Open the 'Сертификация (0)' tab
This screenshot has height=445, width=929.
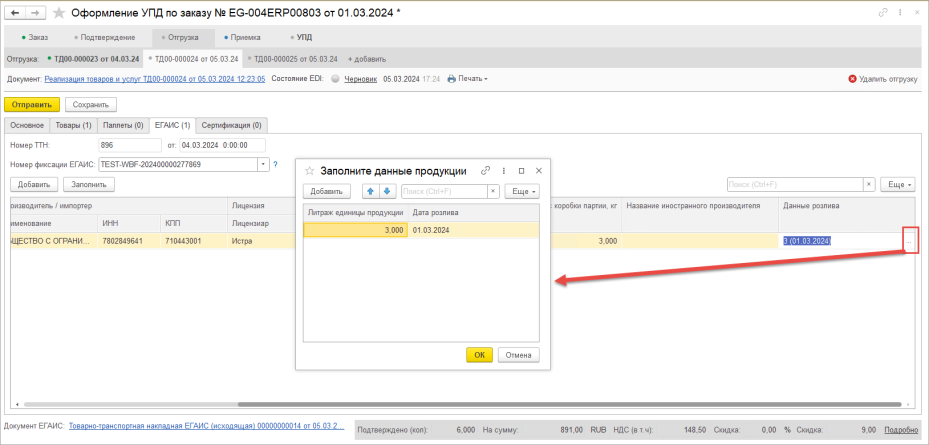(232, 126)
